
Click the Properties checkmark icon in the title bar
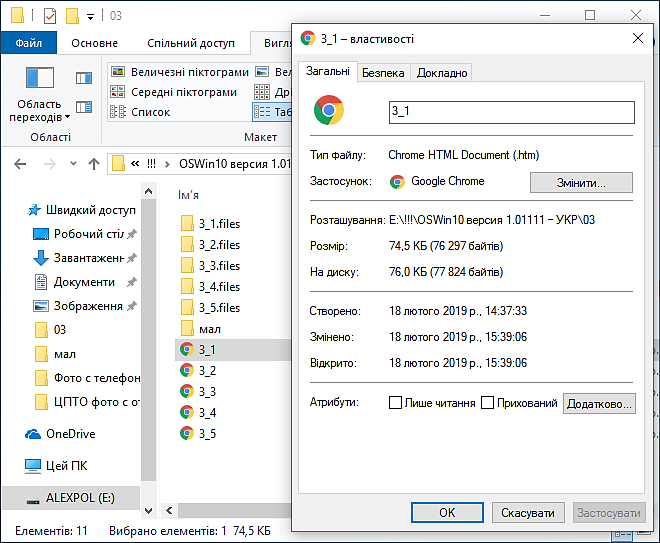50,16
